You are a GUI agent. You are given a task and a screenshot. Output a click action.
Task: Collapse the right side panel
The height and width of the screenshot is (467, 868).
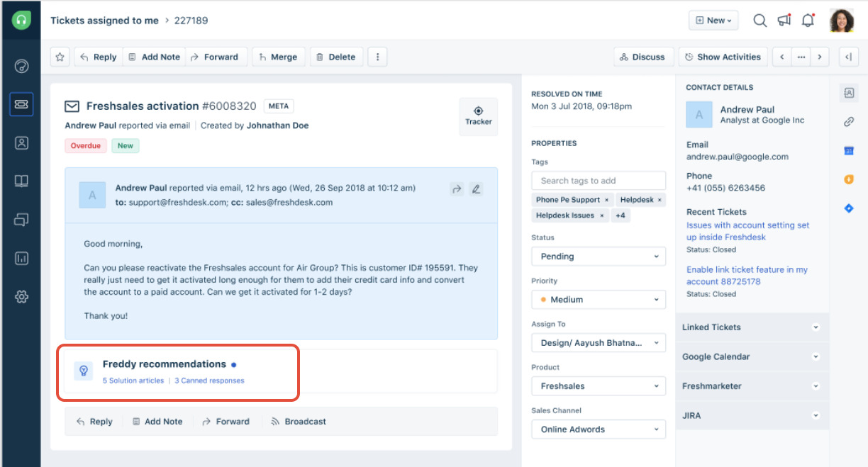tap(849, 57)
